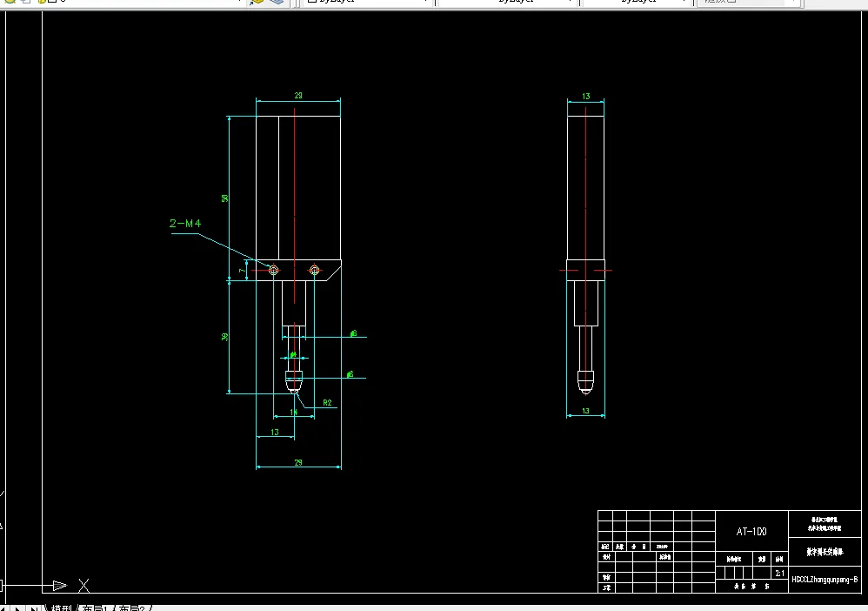868x611 pixels.
Task: Jump to last layout tab arrow
Action: click(x=34, y=608)
